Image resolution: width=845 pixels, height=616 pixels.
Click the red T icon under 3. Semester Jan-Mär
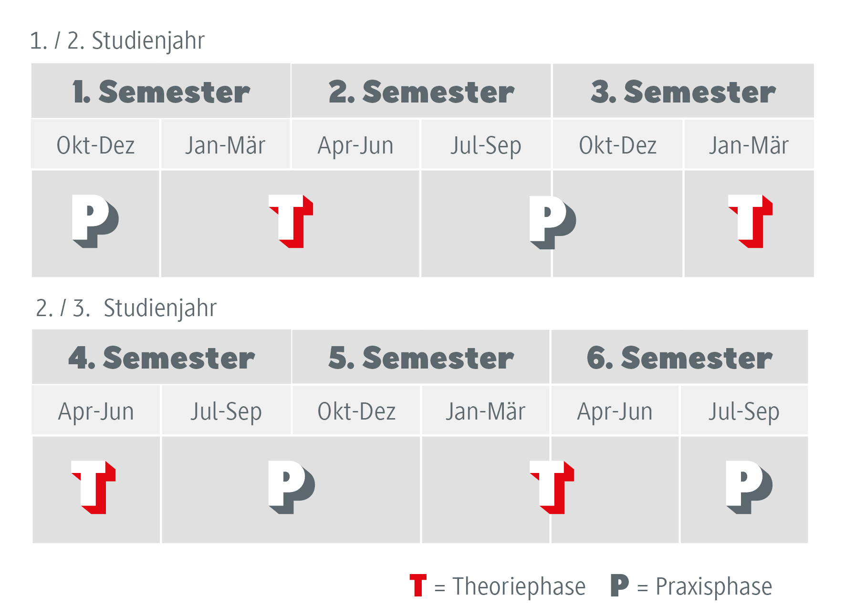pyautogui.click(x=751, y=221)
